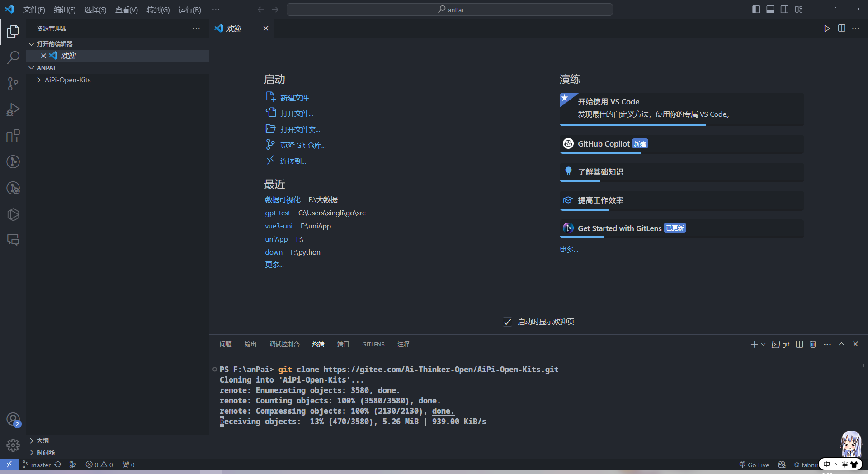Maximize the panel with up chevron
Image resolution: width=868 pixels, height=474 pixels.
coord(841,344)
